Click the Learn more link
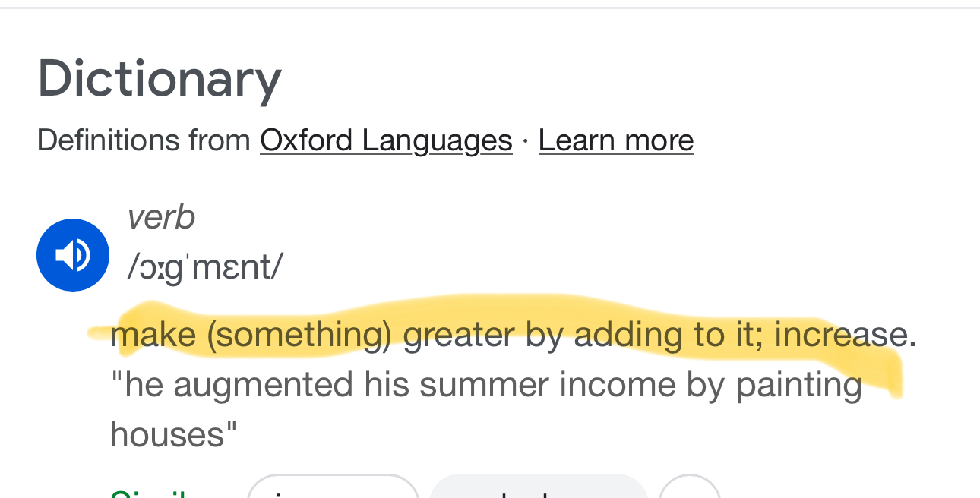The image size is (980, 498). (x=616, y=140)
